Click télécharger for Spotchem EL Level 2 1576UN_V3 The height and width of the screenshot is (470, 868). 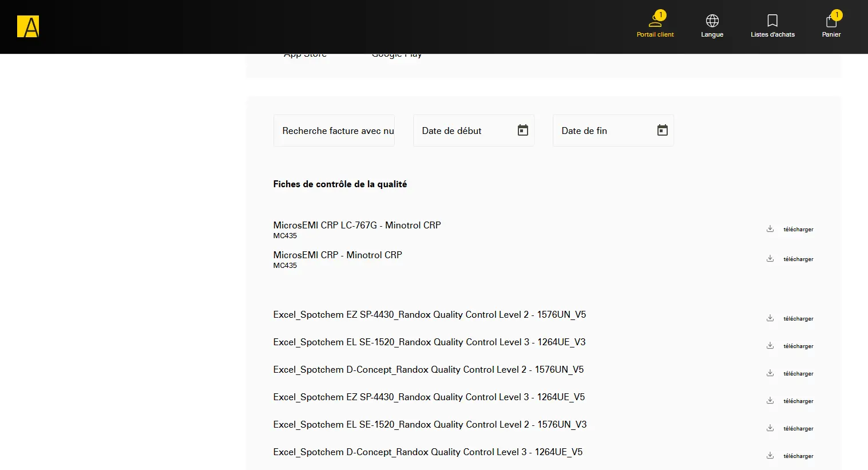[x=798, y=429]
